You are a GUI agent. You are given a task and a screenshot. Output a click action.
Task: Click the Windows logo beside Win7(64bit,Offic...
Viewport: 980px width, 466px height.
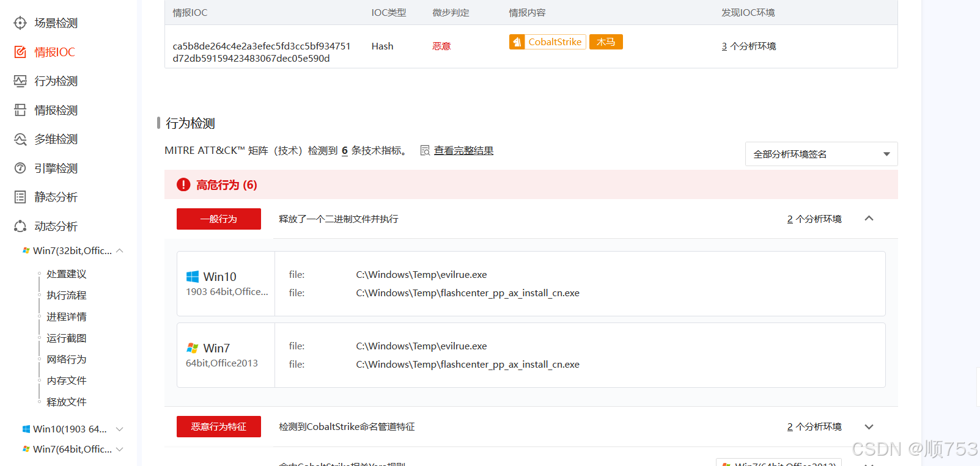(26, 449)
